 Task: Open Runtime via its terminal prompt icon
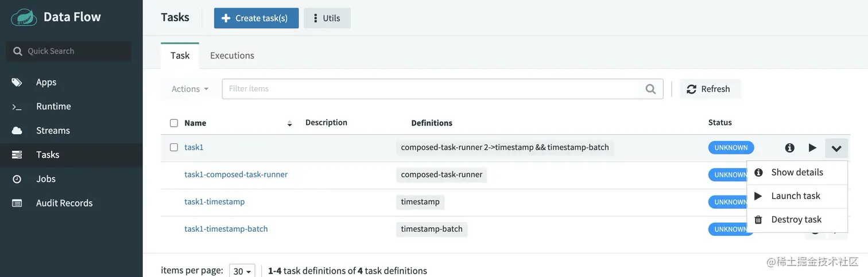tap(17, 107)
